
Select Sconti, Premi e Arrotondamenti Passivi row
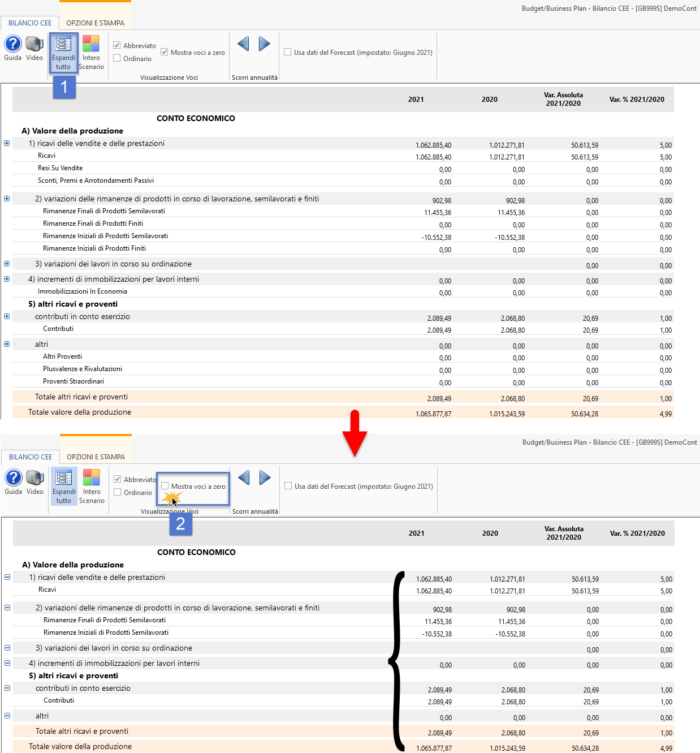pos(343,180)
